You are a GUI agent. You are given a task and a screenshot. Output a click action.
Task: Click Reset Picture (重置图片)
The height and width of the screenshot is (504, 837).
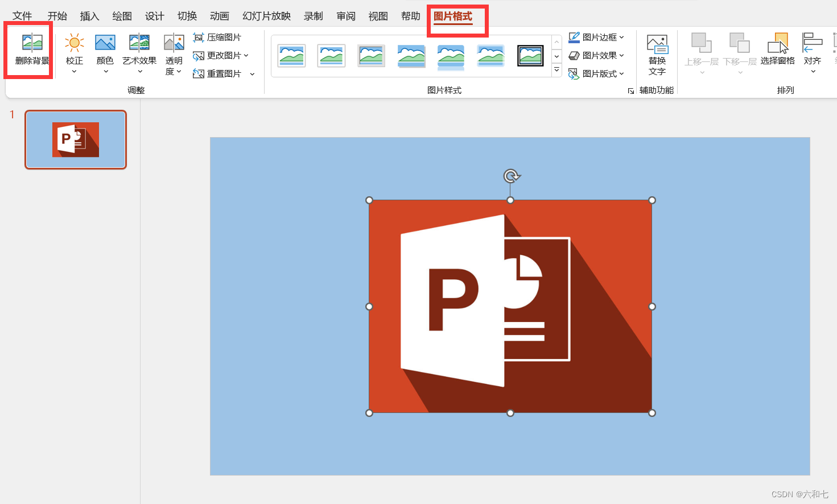[217, 74]
